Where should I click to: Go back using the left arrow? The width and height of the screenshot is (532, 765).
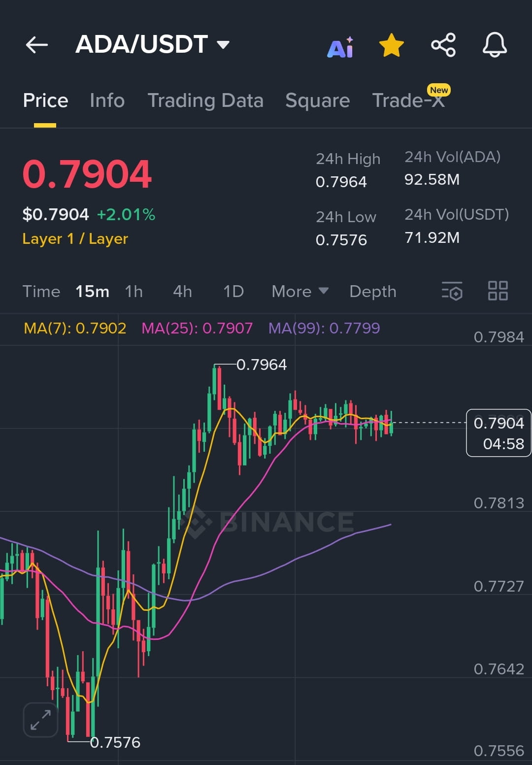click(x=37, y=45)
